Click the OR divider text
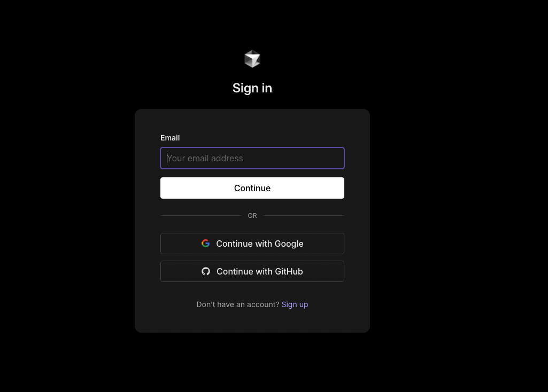 pos(252,216)
